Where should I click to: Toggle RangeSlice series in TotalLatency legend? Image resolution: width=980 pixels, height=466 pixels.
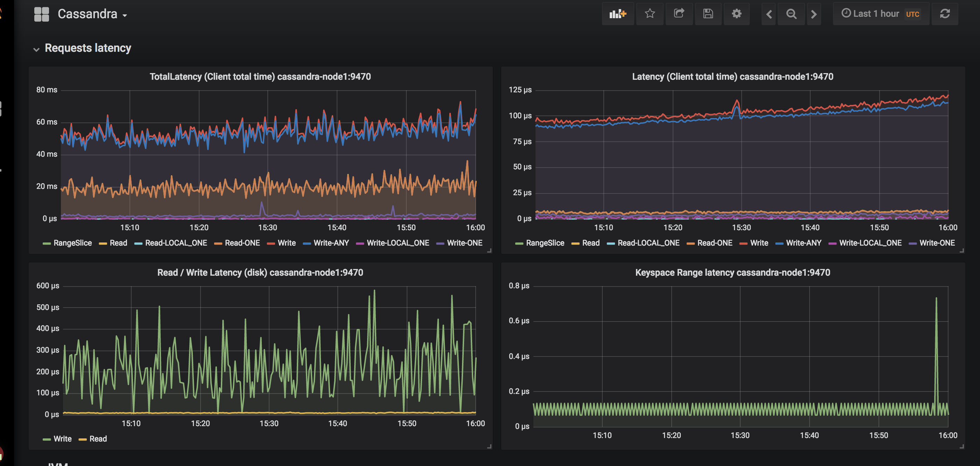tap(72, 243)
